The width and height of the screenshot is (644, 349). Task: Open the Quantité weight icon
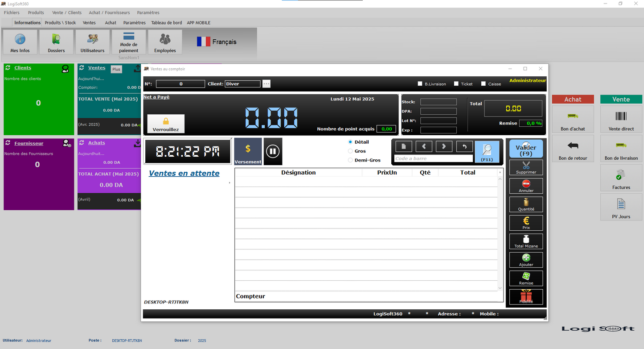click(x=526, y=204)
